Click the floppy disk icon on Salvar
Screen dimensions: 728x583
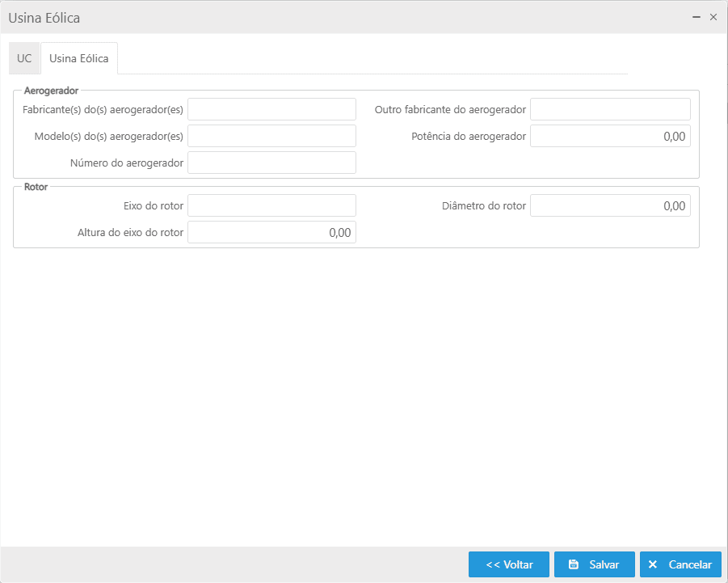coord(574,564)
